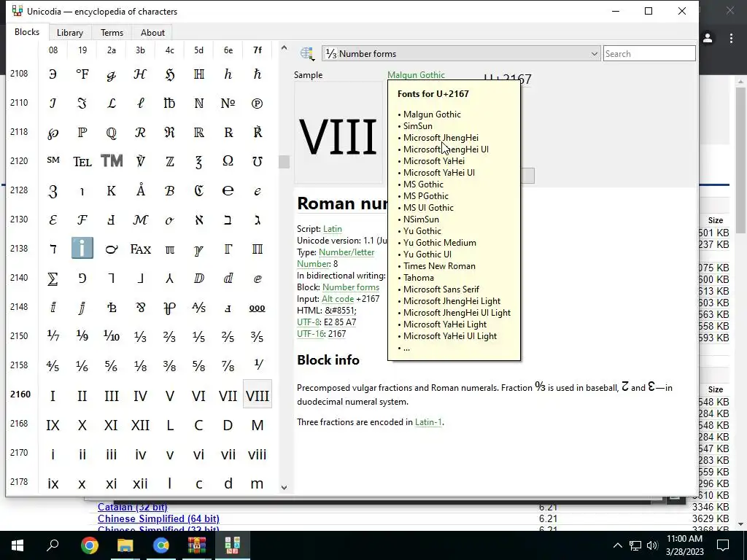Select Roman numeral VIII cell in grid
The image size is (747, 560).
pos(258,394)
